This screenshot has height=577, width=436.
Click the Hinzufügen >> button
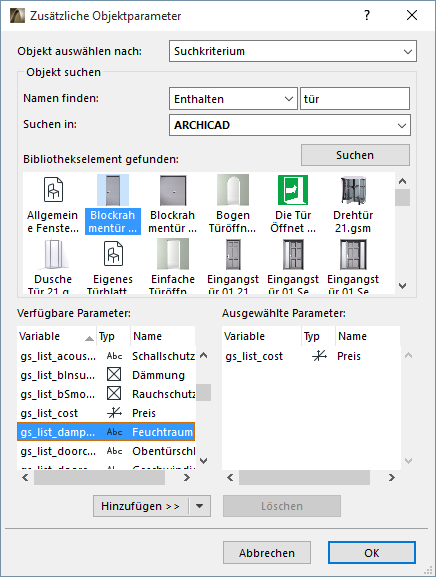[x=141, y=506]
